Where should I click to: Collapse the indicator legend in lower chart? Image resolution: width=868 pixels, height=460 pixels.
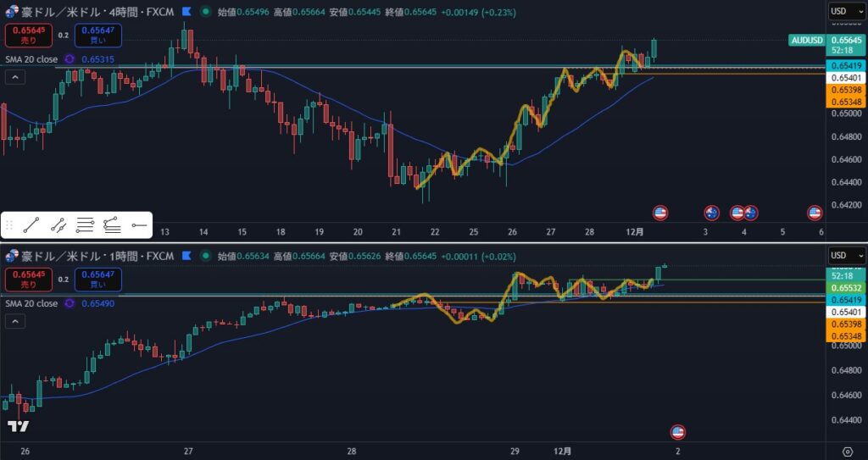14,321
